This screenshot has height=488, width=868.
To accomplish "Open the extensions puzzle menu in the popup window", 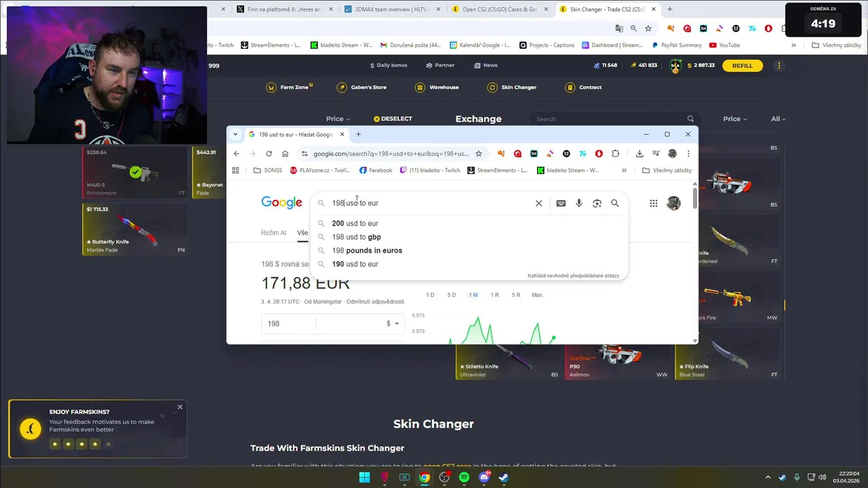I will [x=616, y=154].
